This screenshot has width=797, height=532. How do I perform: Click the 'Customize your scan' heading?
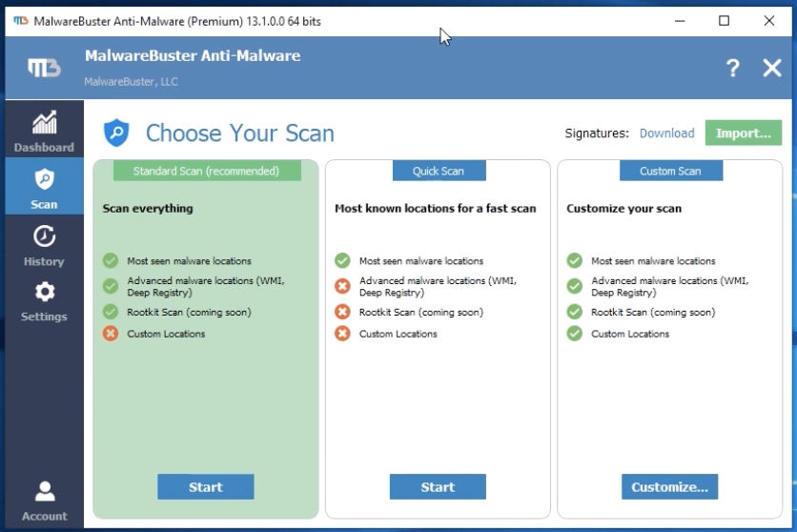[623, 209]
